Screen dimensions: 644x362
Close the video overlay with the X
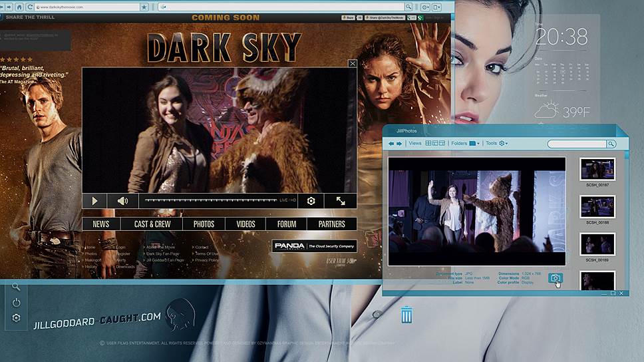[353, 63]
